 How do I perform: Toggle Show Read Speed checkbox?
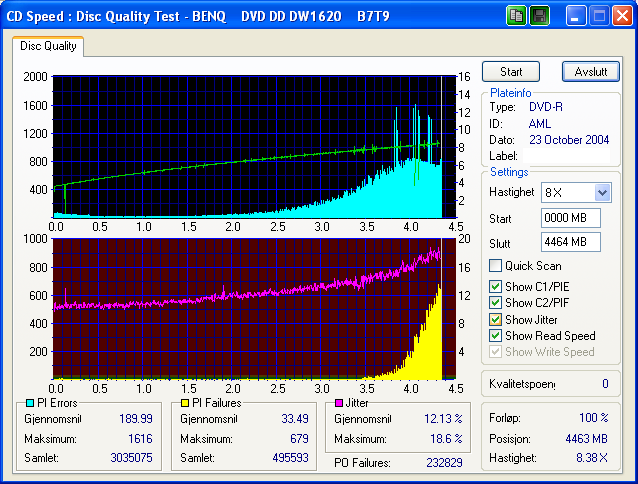coord(495,336)
